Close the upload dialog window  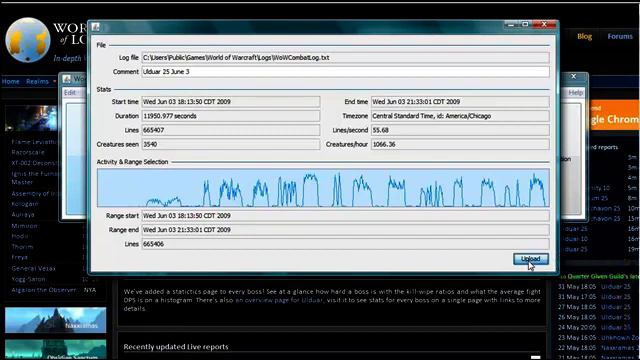(x=544, y=24)
